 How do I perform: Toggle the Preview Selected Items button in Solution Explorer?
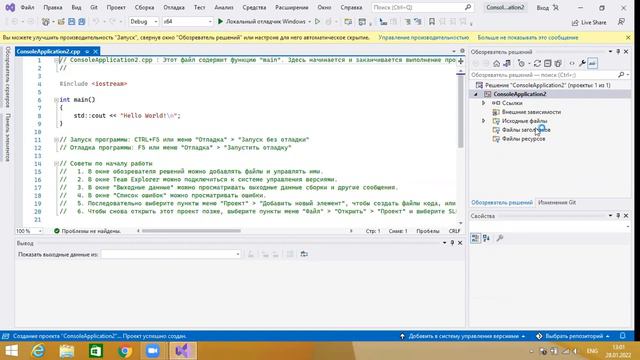point(593,63)
